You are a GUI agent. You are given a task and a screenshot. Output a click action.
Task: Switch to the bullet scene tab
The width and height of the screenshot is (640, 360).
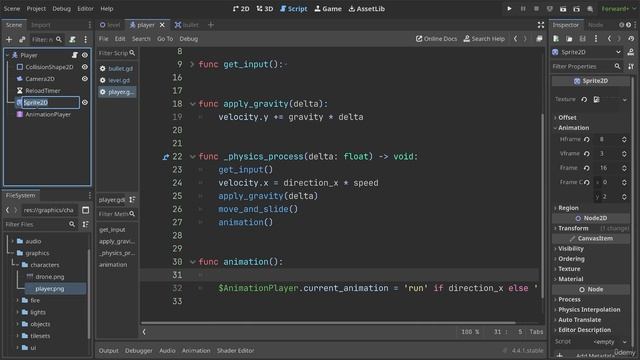click(187, 25)
